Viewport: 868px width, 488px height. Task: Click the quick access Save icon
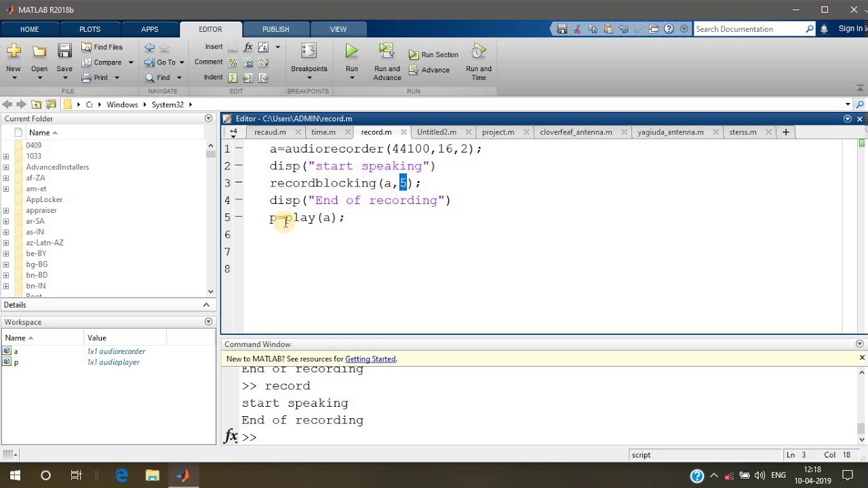[562, 29]
